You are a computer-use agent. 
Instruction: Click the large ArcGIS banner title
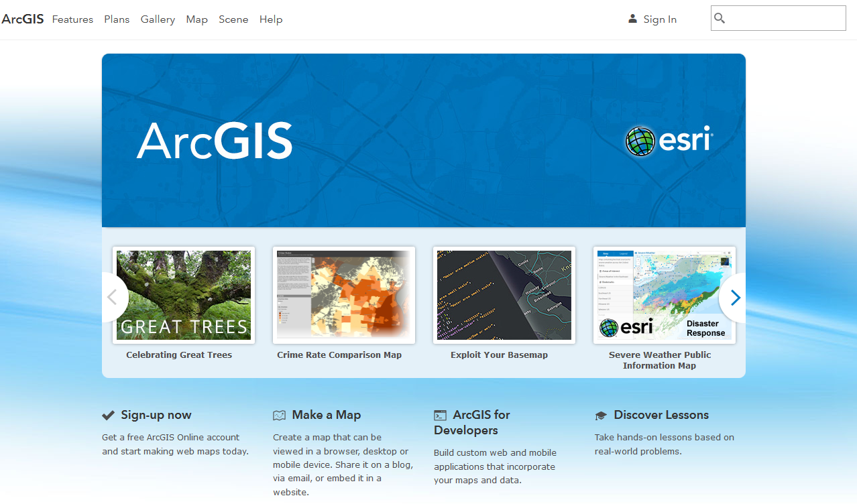point(215,140)
